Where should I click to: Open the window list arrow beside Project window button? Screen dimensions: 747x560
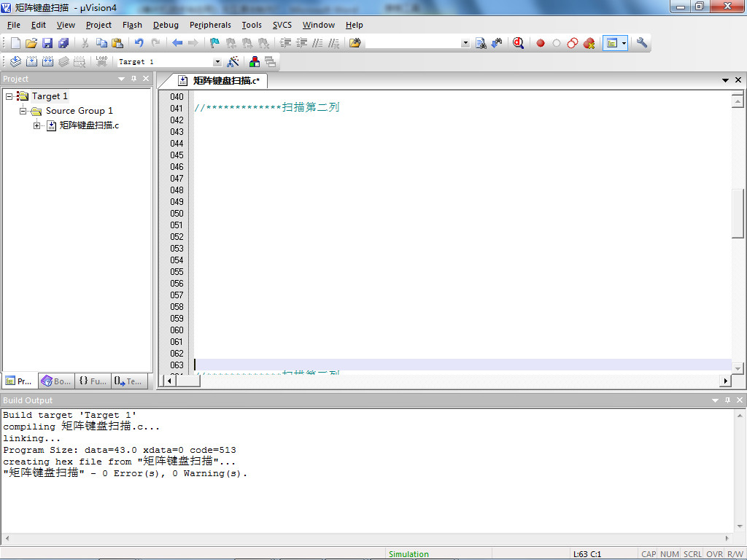624,43
